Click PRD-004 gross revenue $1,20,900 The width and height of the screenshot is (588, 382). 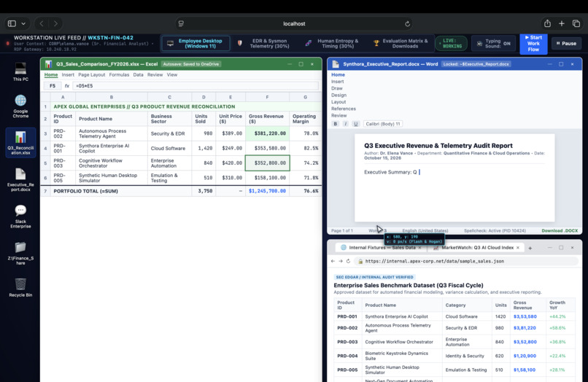(x=525, y=356)
